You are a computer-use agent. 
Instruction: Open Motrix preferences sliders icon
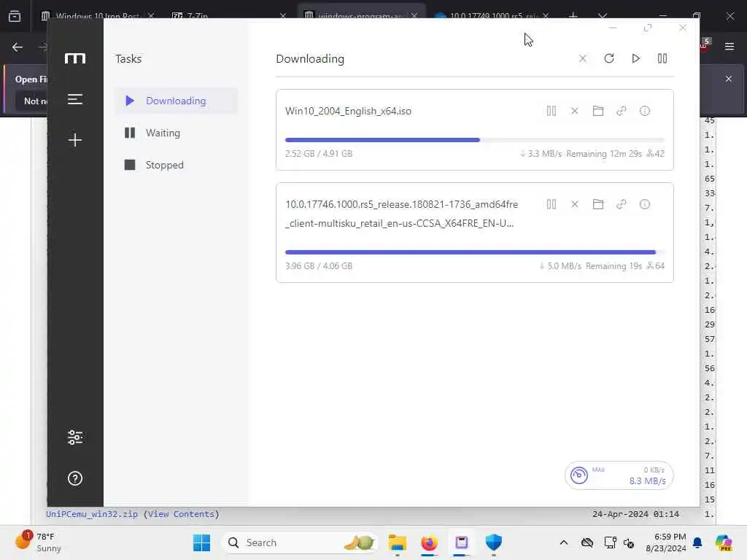(75, 437)
